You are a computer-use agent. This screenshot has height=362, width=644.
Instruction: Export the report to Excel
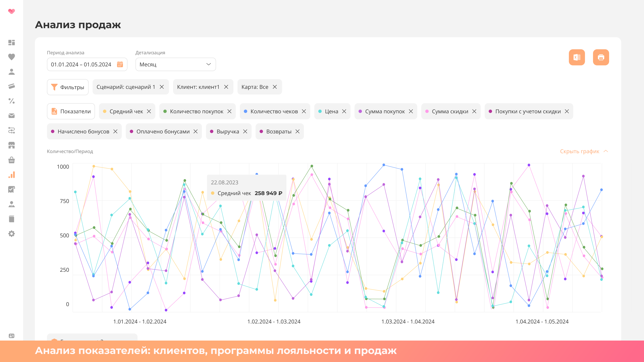[577, 57]
